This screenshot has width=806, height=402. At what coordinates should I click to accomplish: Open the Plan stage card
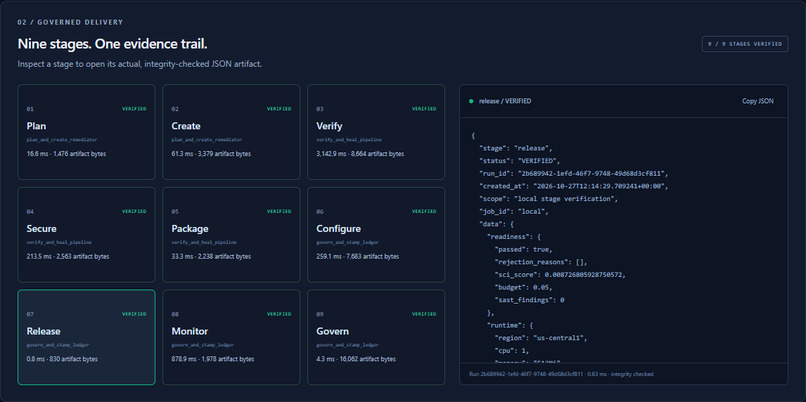[86, 132]
